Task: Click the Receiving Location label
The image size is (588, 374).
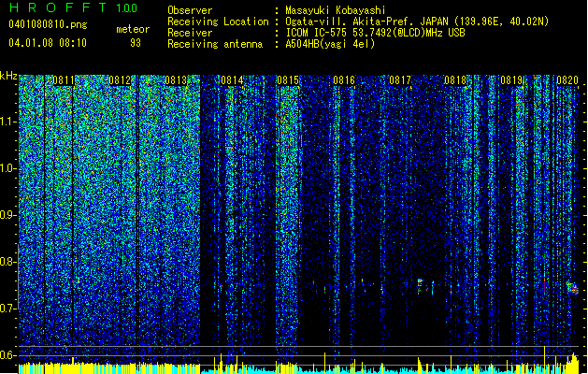Action: click(218, 22)
